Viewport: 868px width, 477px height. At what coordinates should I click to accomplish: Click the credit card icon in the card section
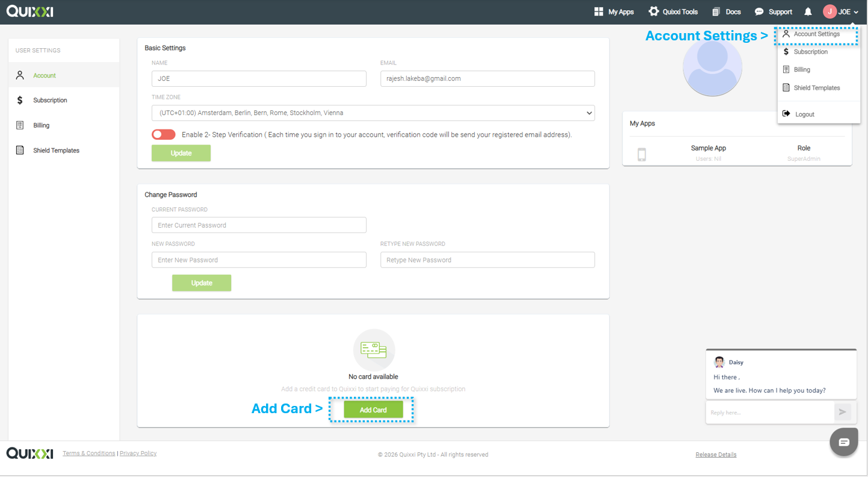coord(374,350)
